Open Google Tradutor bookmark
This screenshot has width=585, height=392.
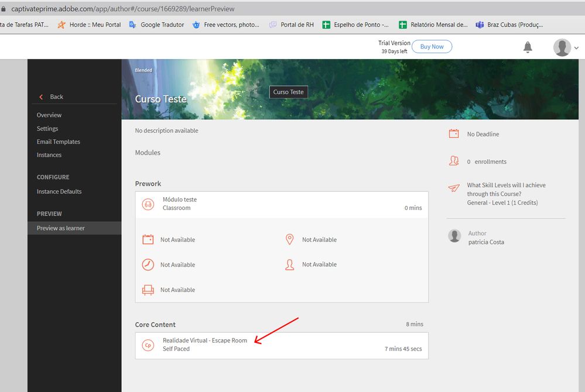(156, 25)
